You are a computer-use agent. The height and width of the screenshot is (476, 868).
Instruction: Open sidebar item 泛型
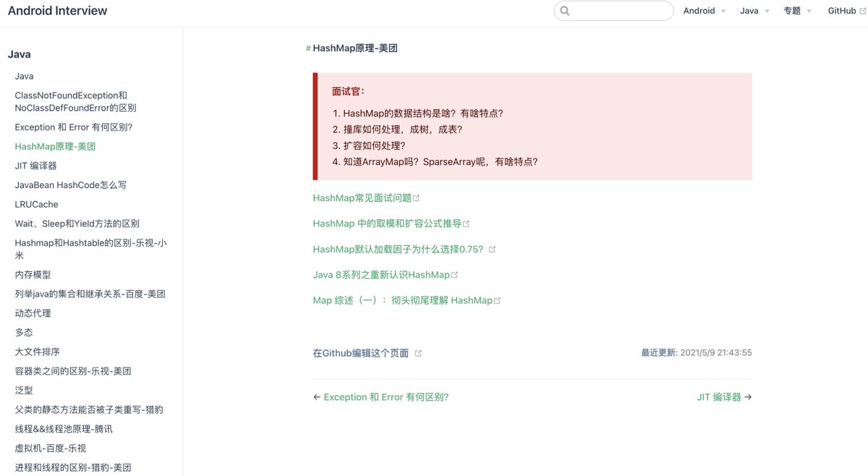tap(24, 390)
